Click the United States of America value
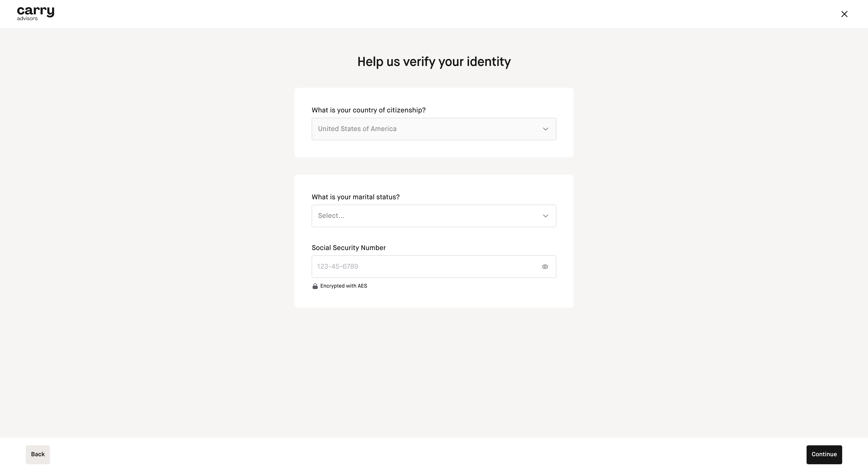The height and width of the screenshot is (472, 868). [357, 129]
